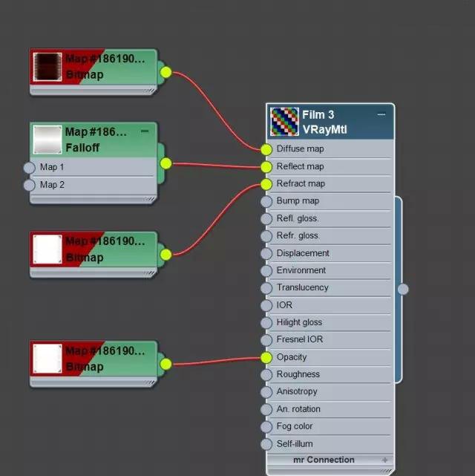This screenshot has width=475, height=476.
Task: Click the Reflect map input socket
Action: point(266,167)
